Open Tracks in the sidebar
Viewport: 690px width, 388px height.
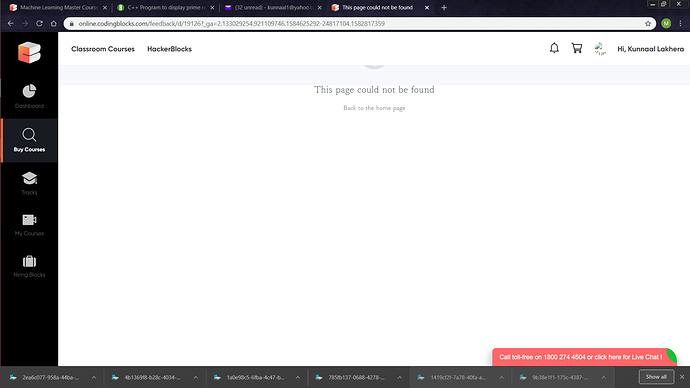pyautogui.click(x=29, y=183)
